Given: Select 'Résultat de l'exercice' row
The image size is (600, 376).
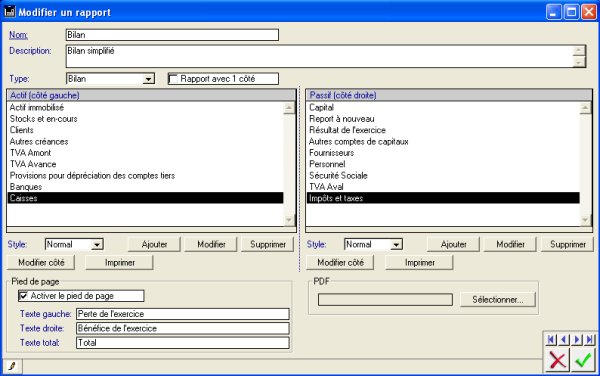Looking at the screenshot, I should click(443, 130).
